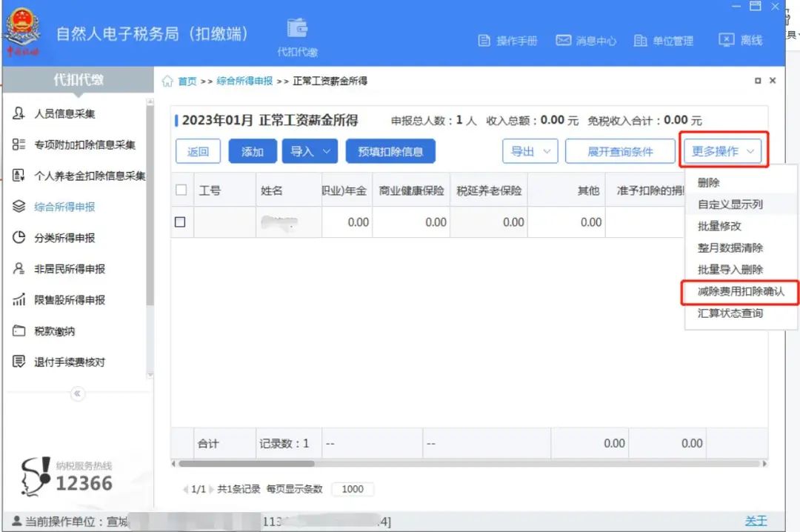This screenshot has height=532, width=800.
Task: Click the 添加 button
Action: 253,152
